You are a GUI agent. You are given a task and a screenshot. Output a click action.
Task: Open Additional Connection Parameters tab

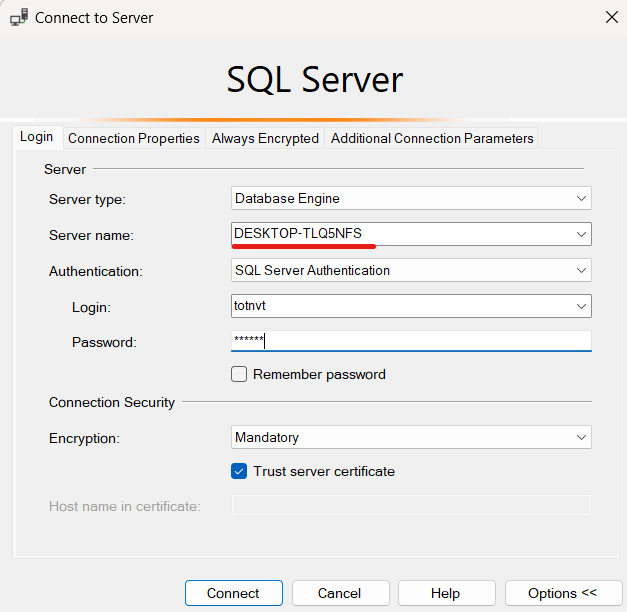pyautogui.click(x=432, y=138)
